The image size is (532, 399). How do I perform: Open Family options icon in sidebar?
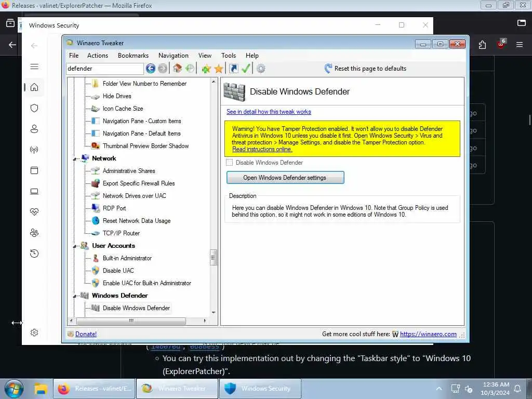pos(34,233)
